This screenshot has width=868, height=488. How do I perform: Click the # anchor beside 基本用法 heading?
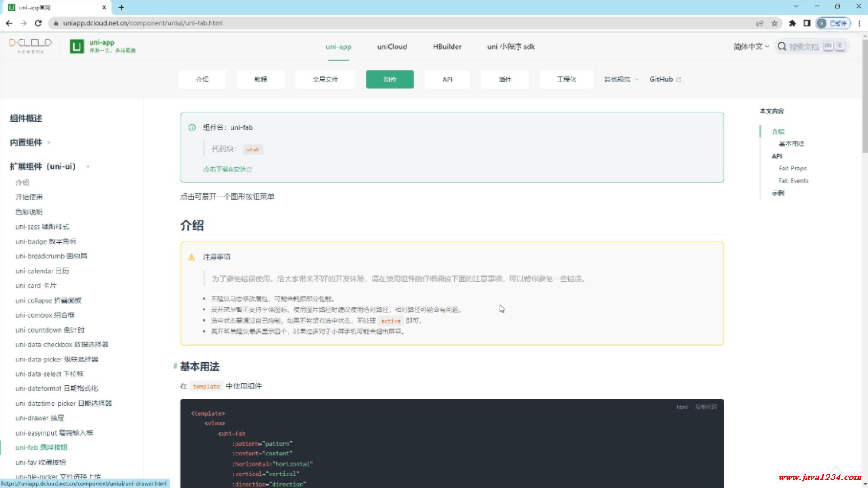(175, 366)
